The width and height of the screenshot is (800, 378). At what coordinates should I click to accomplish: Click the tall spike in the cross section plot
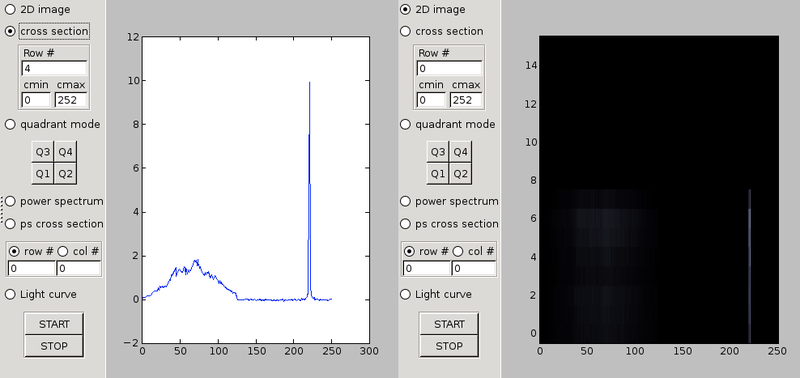point(309,190)
